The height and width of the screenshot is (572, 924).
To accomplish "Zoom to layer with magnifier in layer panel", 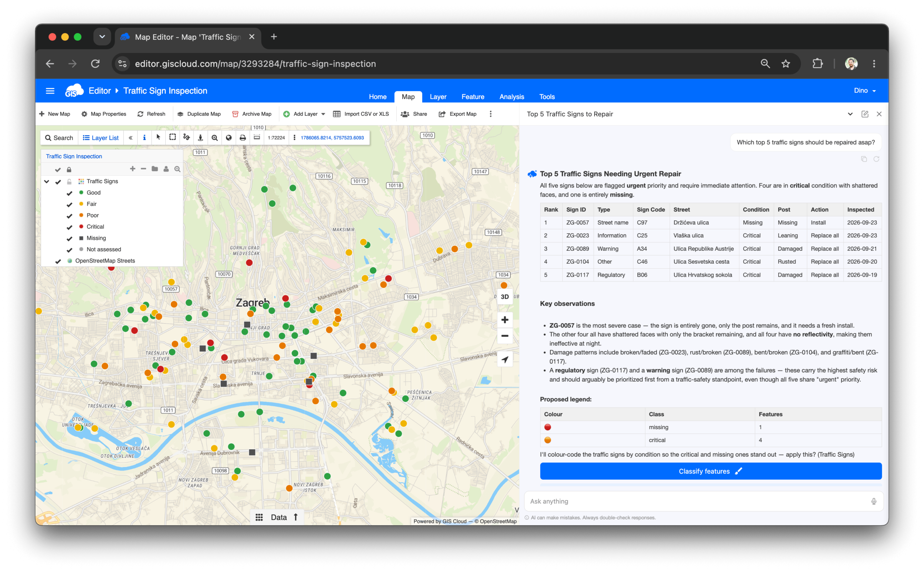I will click(177, 169).
